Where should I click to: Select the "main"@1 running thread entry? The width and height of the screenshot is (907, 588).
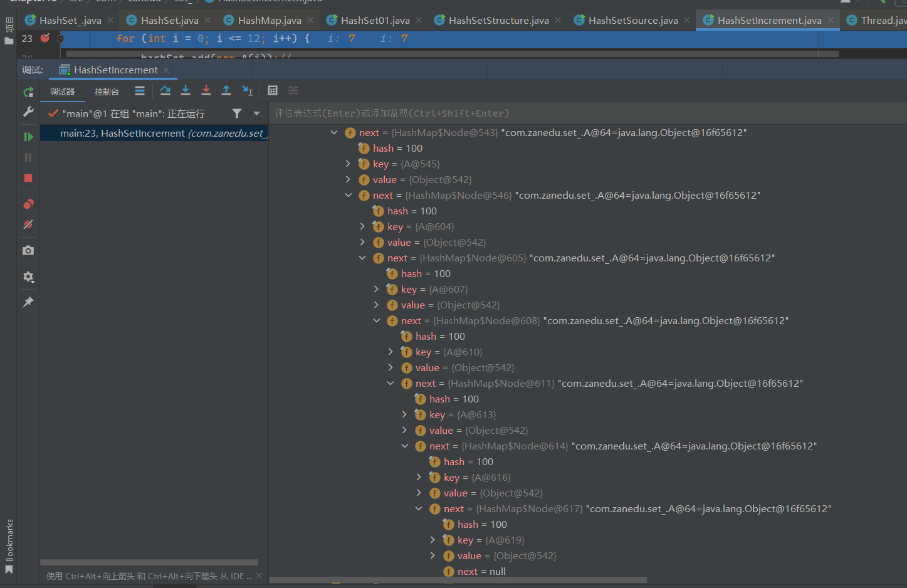point(134,113)
